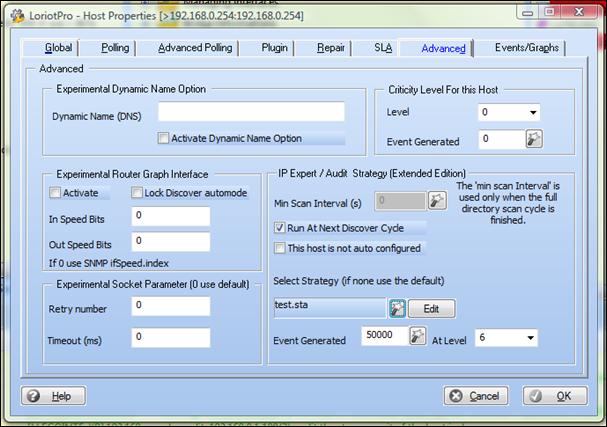The width and height of the screenshot is (607, 427).
Task: Toggle Lock Discover automode checkbox
Action: pyautogui.click(x=138, y=192)
